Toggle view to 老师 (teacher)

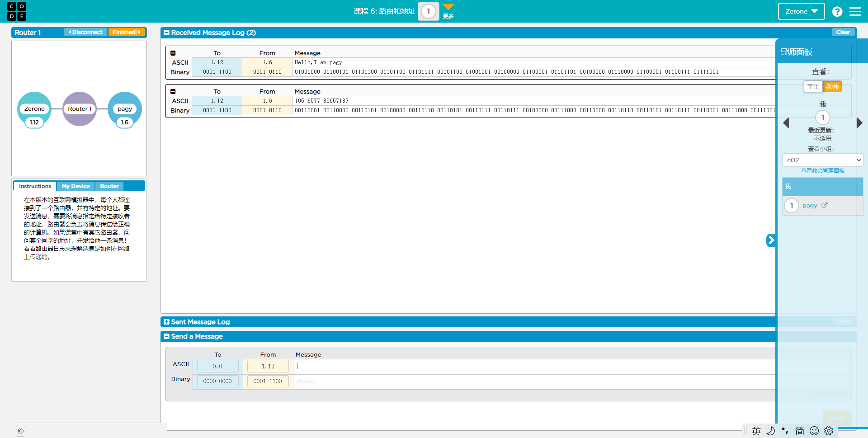tap(832, 86)
